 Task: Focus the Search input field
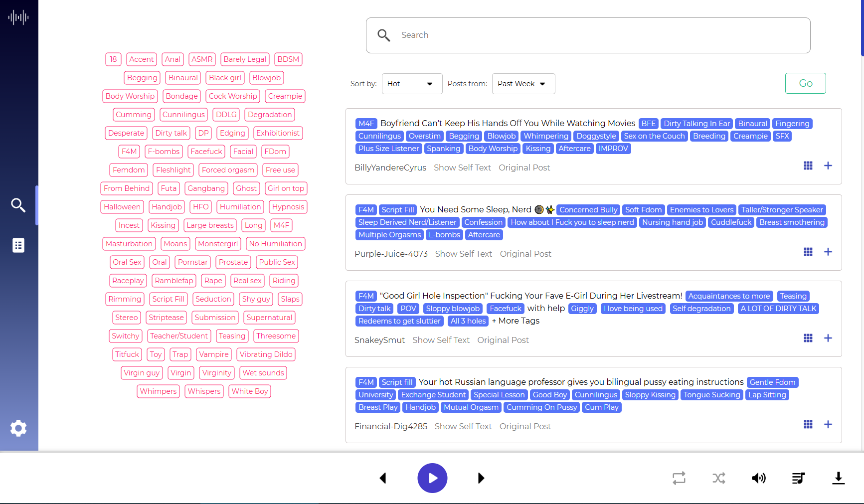pos(588,35)
